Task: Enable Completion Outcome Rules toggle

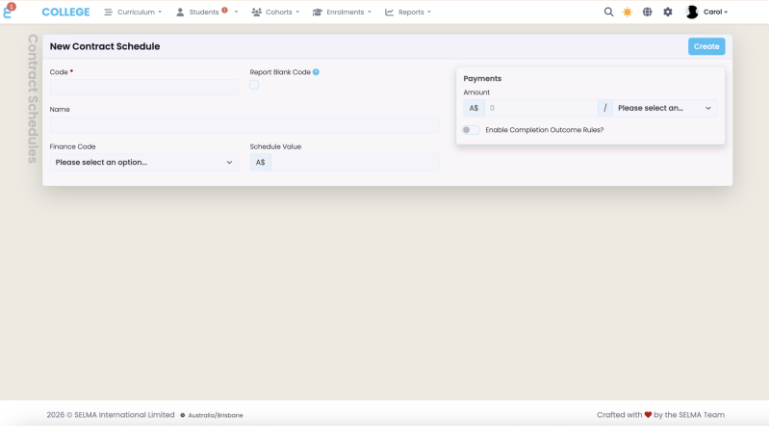Action: (x=470, y=130)
